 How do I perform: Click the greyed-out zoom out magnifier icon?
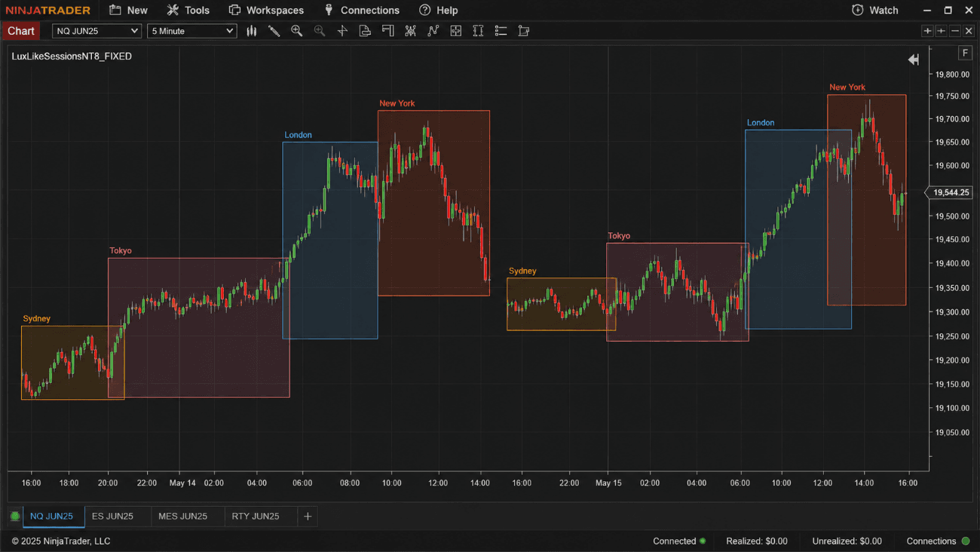320,31
